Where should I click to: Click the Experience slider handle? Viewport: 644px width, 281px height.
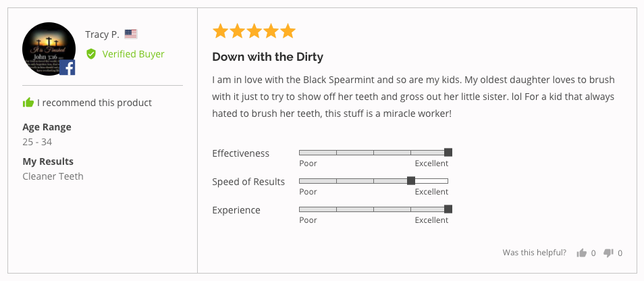point(448,209)
